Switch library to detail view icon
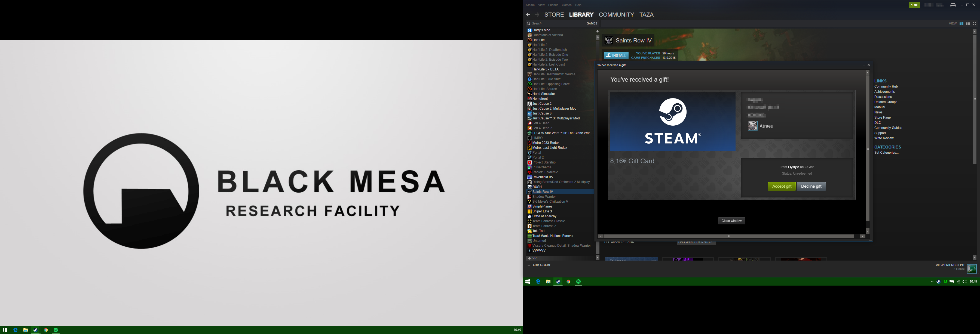Viewport: 980px width, 334px height. point(961,24)
